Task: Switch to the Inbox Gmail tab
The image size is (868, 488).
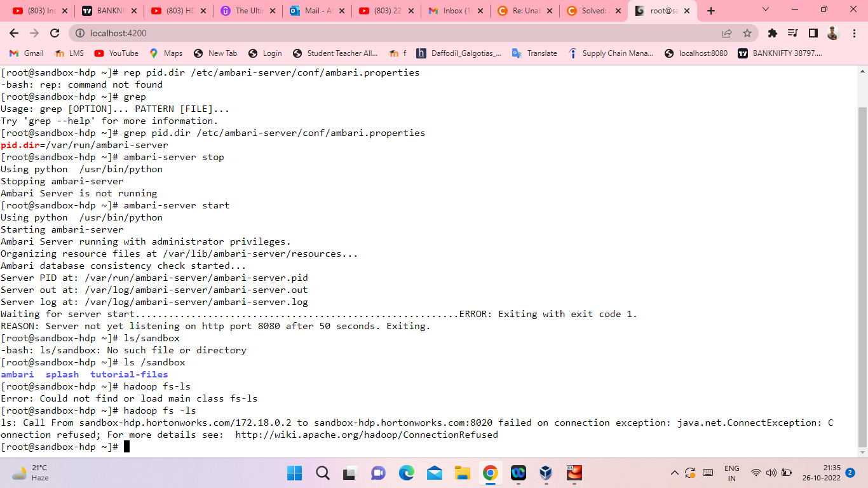Action: (456, 10)
